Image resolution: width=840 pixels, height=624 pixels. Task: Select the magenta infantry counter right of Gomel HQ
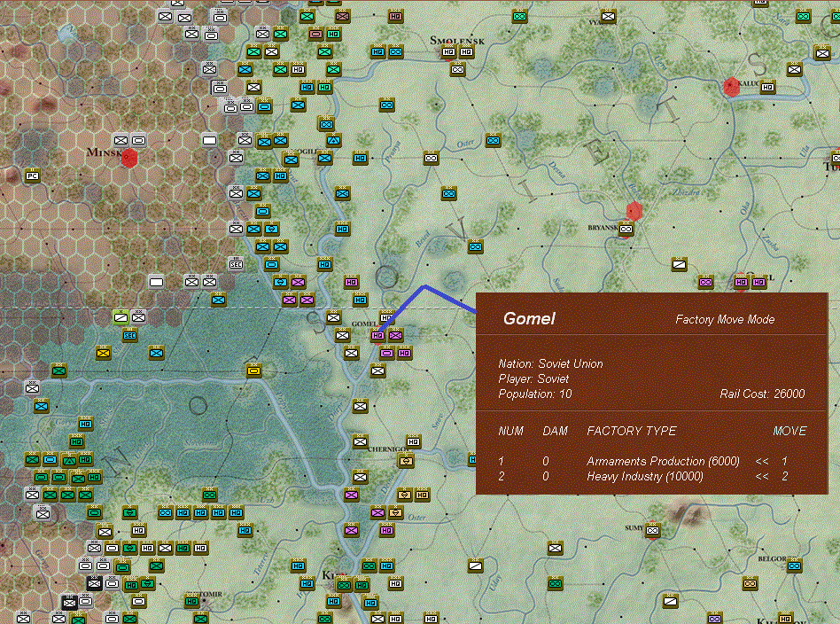pyautogui.click(x=395, y=336)
